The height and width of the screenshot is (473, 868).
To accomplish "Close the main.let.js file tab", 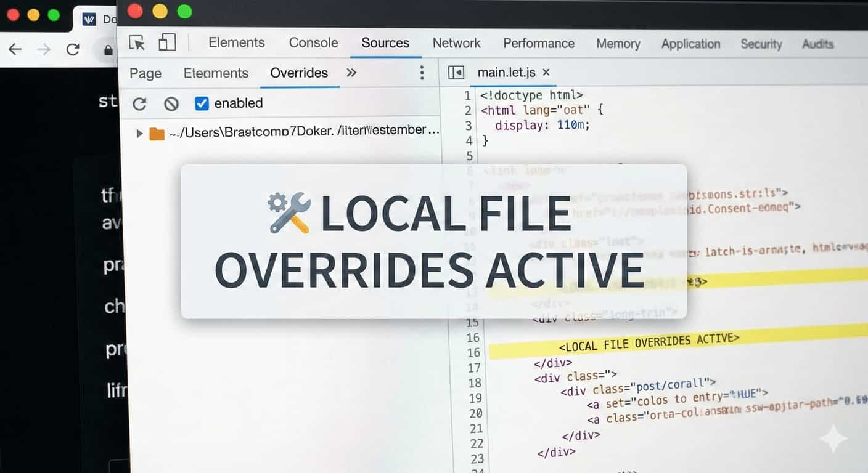I will pyautogui.click(x=546, y=73).
